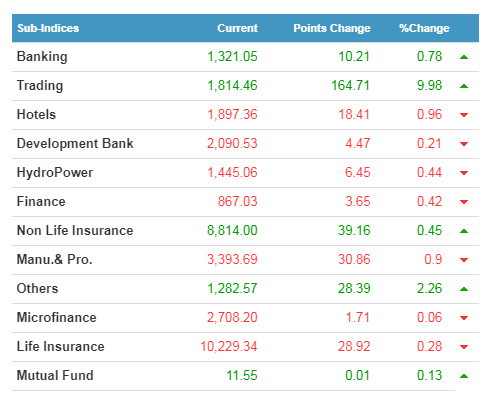
Task: Click the %Change column header
Action: [x=424, y=28]
